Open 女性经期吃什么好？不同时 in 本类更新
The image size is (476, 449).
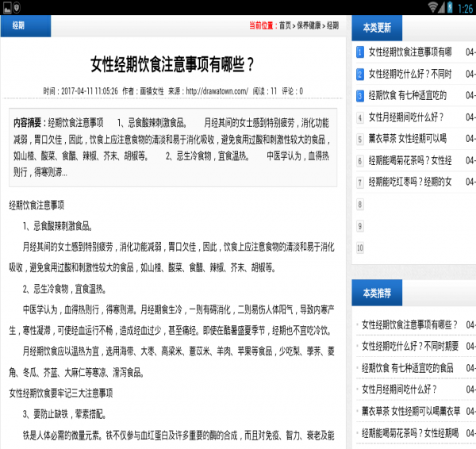[x=410, y=74]
